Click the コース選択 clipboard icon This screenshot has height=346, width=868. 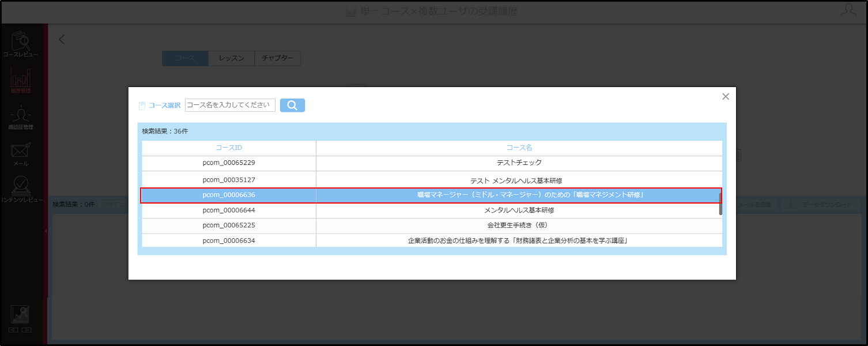(142, 106)
